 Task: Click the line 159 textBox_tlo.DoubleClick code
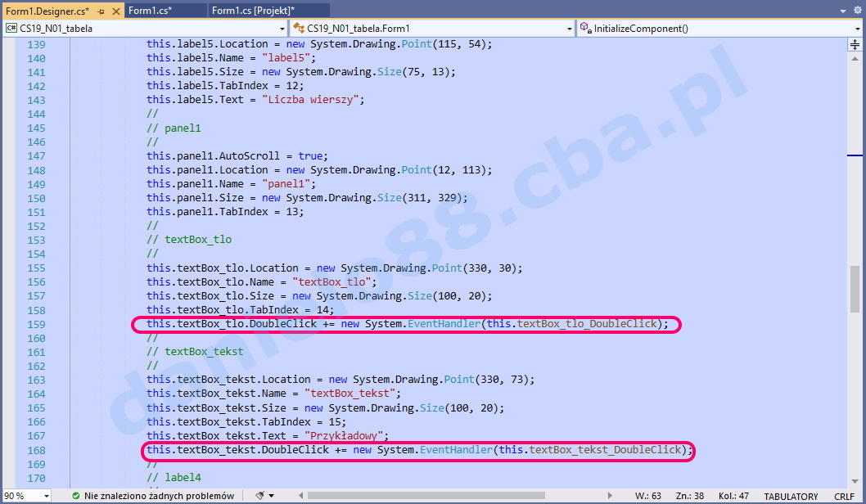pyautogui.click(x=407, y=324)
